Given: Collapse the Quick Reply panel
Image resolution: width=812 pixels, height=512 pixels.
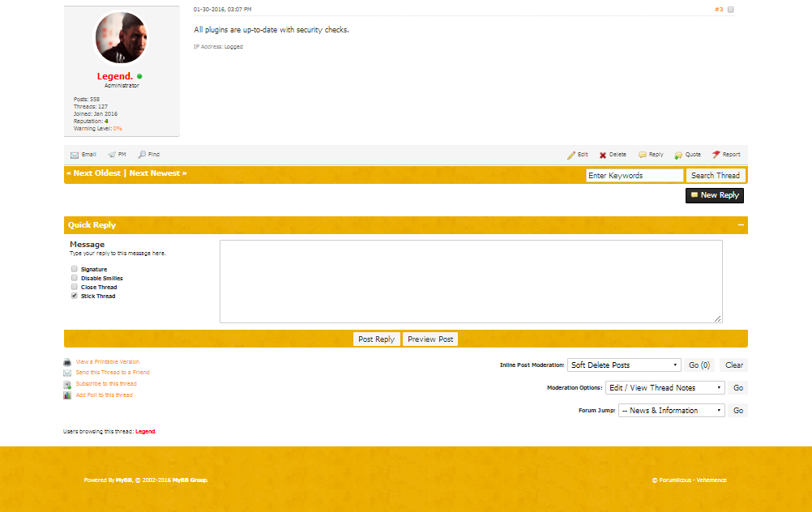Looking at the screenshot, I should click(741, 225).
